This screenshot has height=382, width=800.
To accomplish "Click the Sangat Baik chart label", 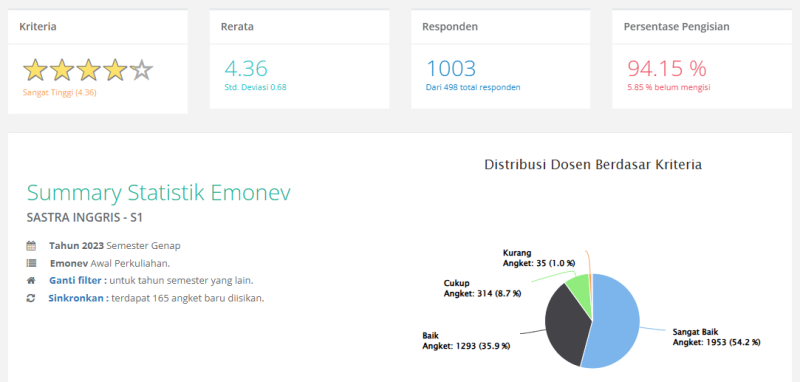I will tap(716, 337).
